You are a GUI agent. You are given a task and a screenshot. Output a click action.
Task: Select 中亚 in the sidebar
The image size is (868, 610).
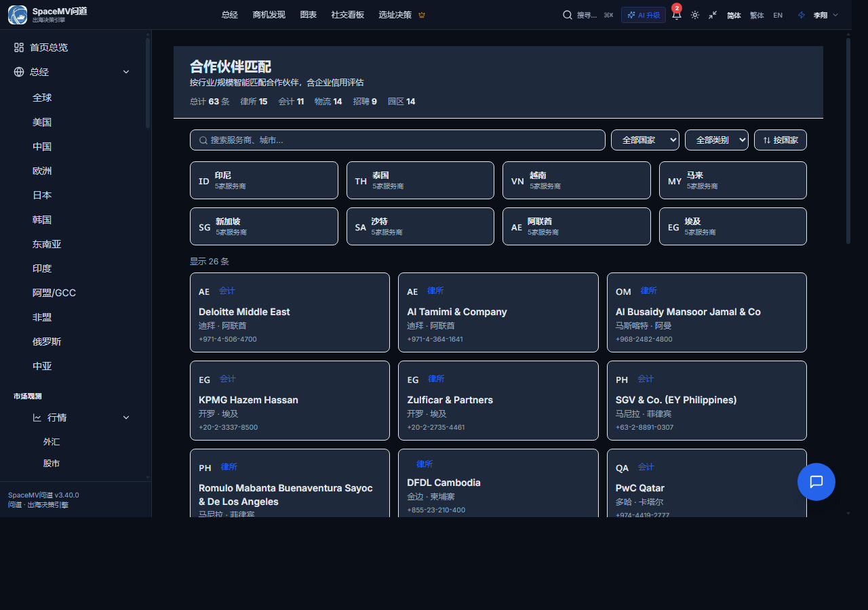click(x=42, y=366)
